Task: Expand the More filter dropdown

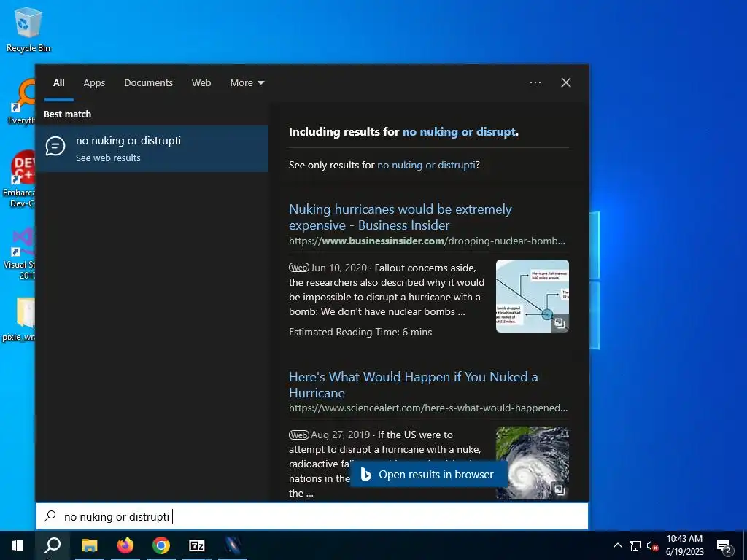Action: (247, 83)
